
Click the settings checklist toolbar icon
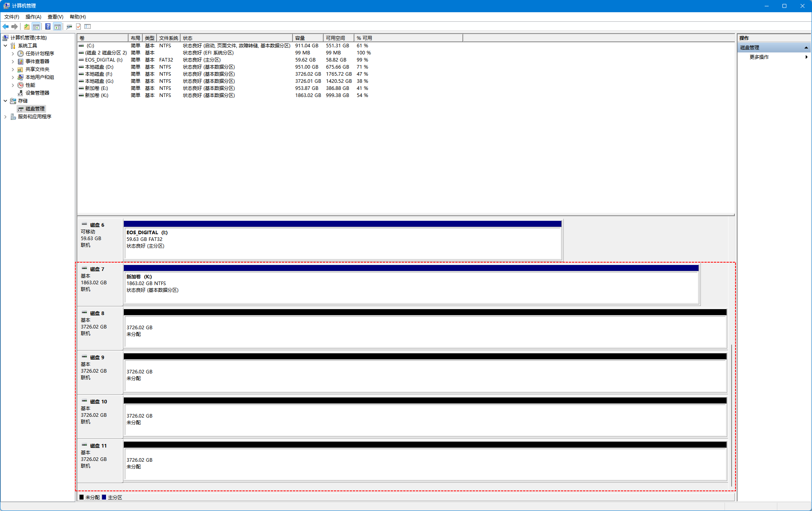coord(88,26)
